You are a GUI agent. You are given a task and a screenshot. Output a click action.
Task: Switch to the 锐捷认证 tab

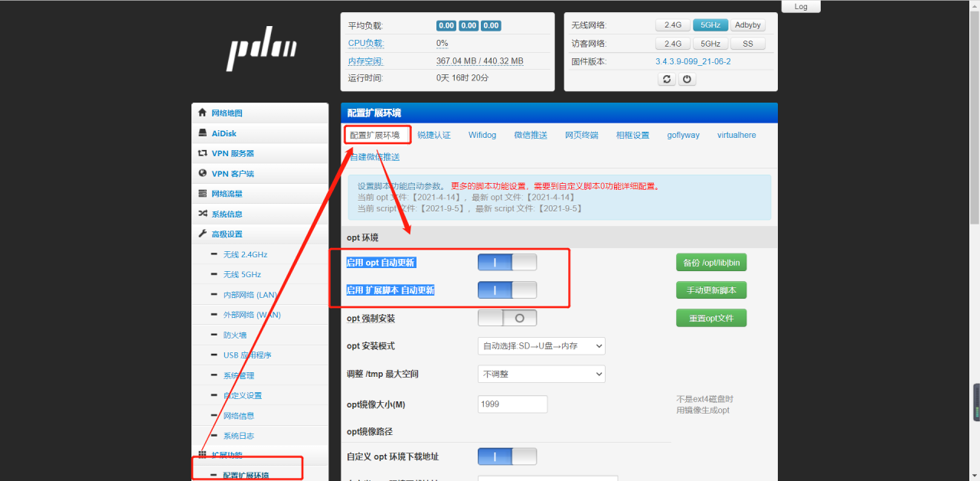[x=434, y=136]
